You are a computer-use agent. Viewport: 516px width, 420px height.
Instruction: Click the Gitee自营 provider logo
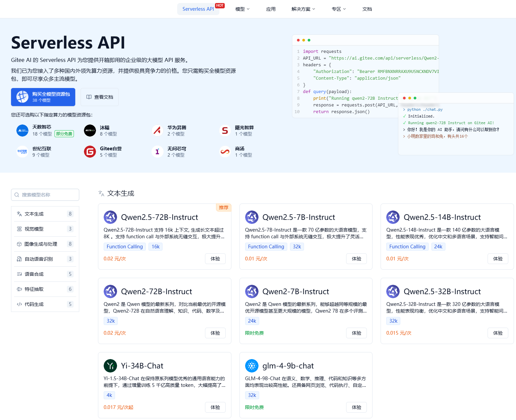click(x=90, y=152)
